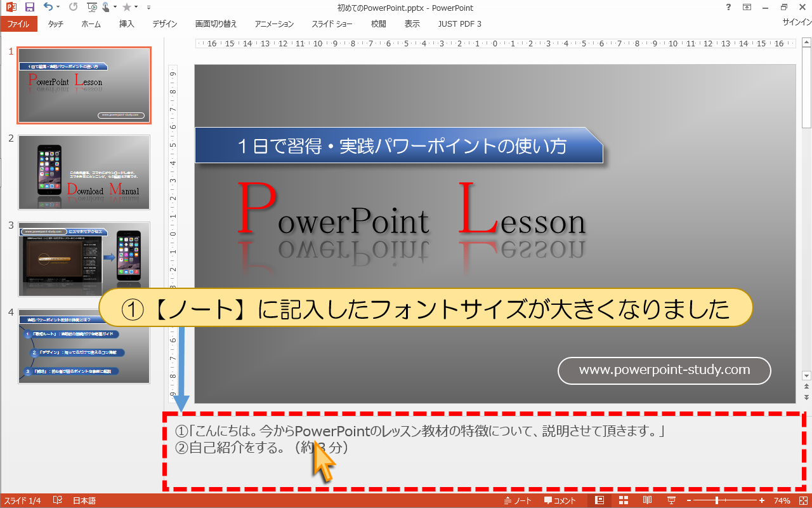812x508 pixels.
Task: Zoom in with the plus button
Action: [761, 501]
